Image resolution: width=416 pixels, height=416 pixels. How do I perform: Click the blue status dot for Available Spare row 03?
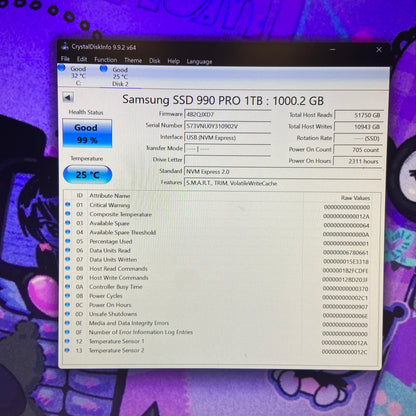tap(68, 222)
